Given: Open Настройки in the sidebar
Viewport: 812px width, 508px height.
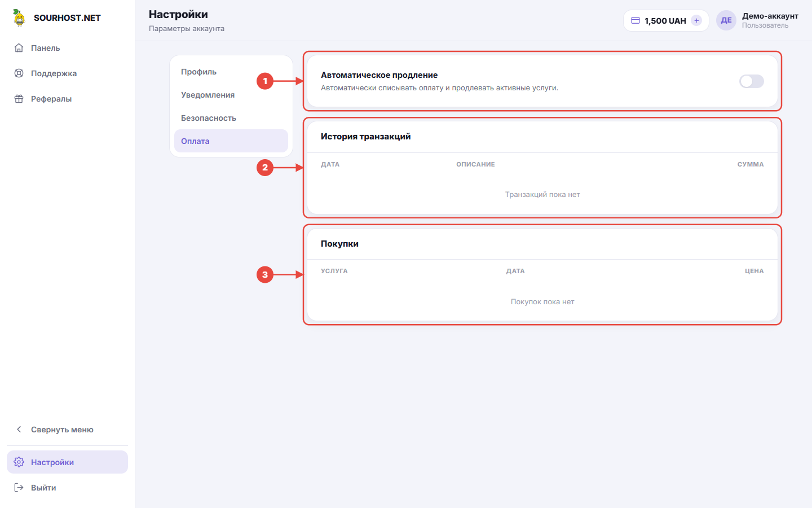Looking at the screenshot, I should tap(67, 462).
